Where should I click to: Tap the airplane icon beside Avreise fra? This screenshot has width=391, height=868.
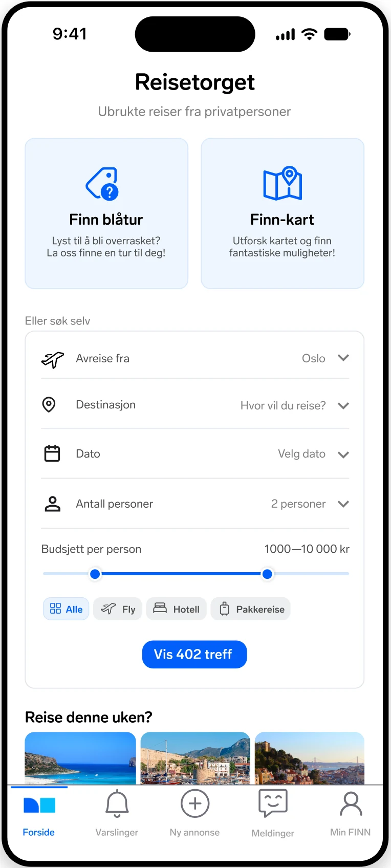[x=52, y=360]
